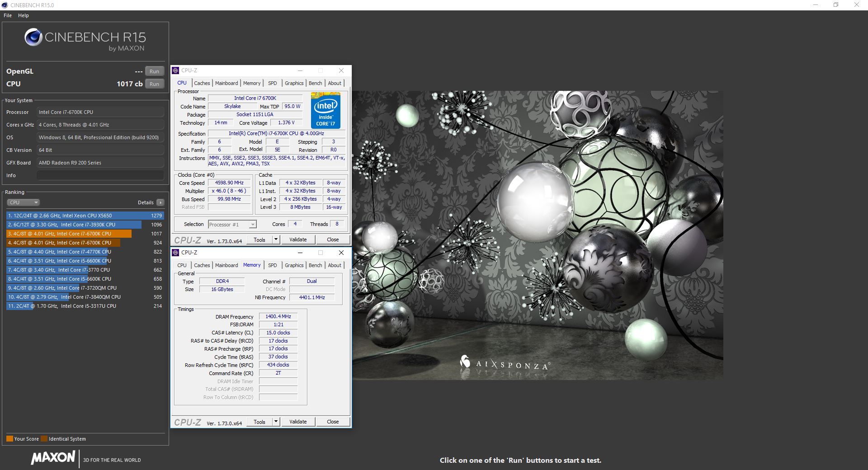Select ranking row i7-6700K scoring 924

85,243
